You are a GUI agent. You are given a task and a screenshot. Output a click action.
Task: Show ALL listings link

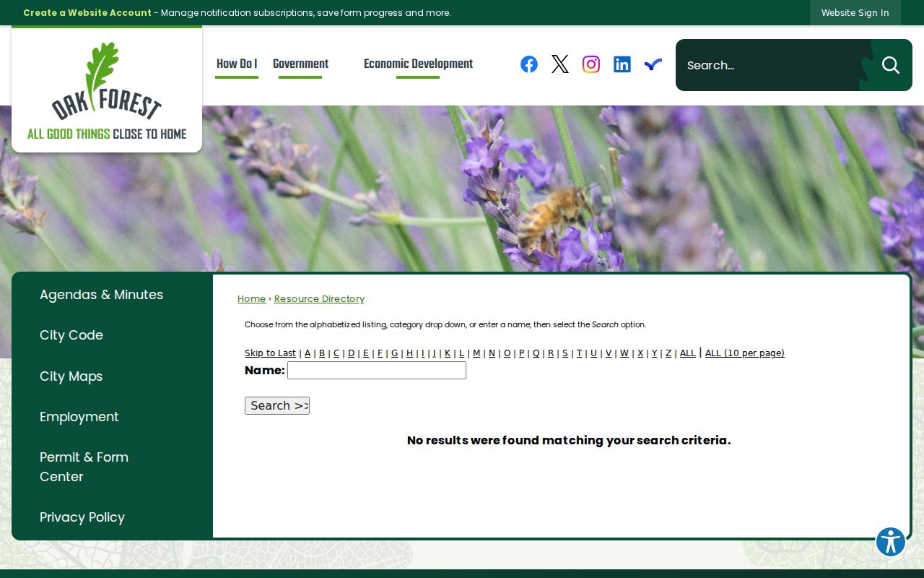(688, 353)
